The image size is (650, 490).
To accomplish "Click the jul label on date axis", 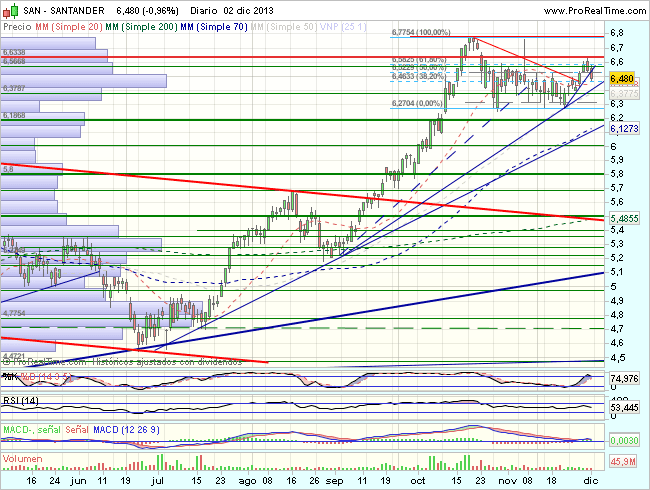I will (158, 481).
